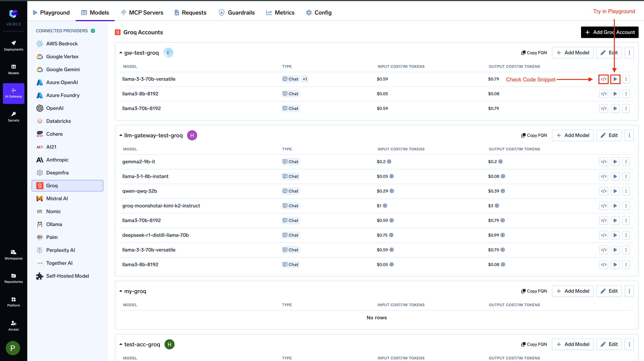Select Azure OpenAI provider
Screen dimensions: 644x361
[x=67, y=82]
